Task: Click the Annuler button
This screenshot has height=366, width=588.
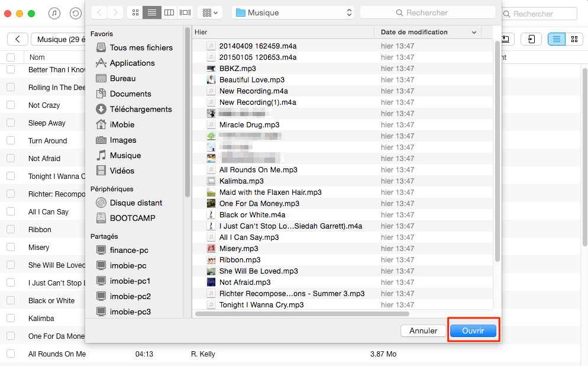Action: point(423,330)
